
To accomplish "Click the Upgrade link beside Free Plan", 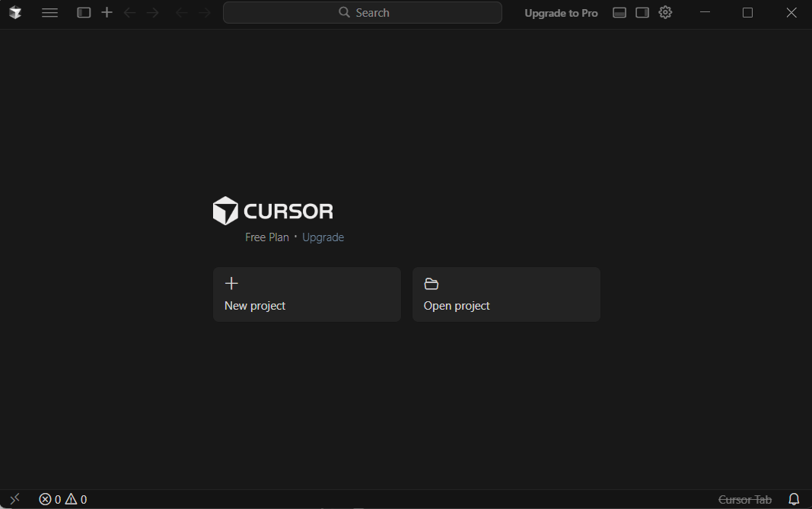I will click(x=323, y=237).
